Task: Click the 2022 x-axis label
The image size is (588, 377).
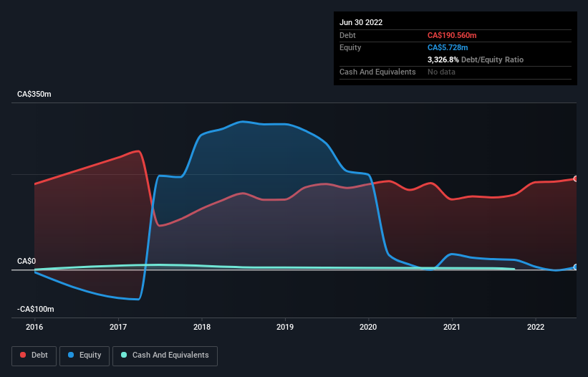Action: [536, 327]
